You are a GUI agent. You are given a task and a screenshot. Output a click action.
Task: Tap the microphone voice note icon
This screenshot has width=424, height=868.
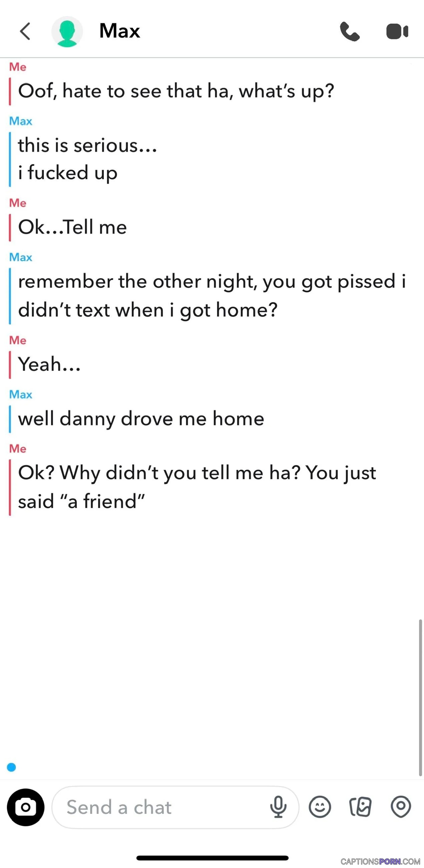(278, 807)
